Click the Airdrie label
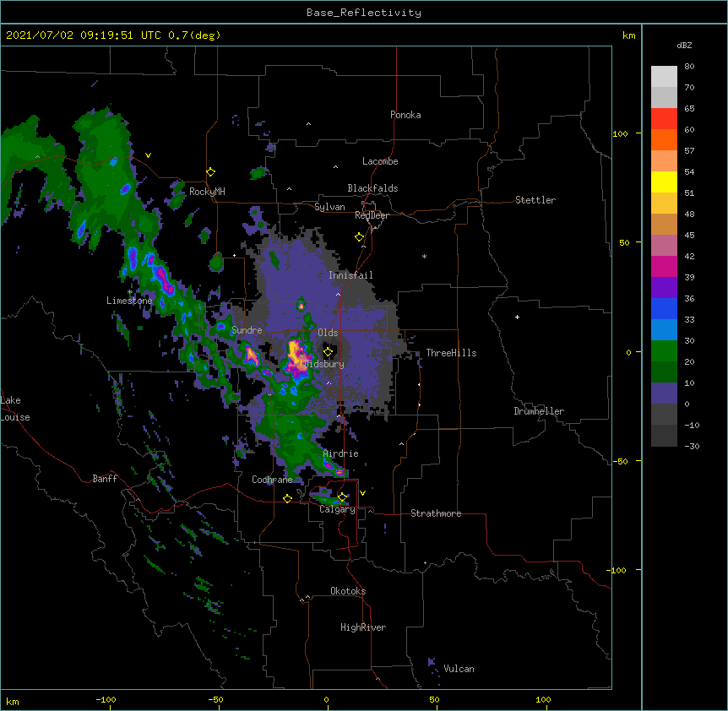 click(x=341, y=453)
